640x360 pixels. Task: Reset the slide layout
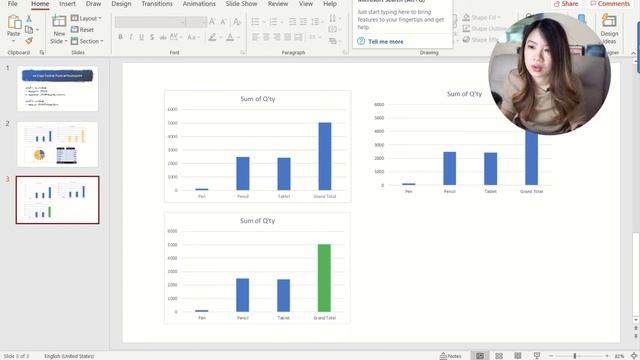tap(82, 30)
